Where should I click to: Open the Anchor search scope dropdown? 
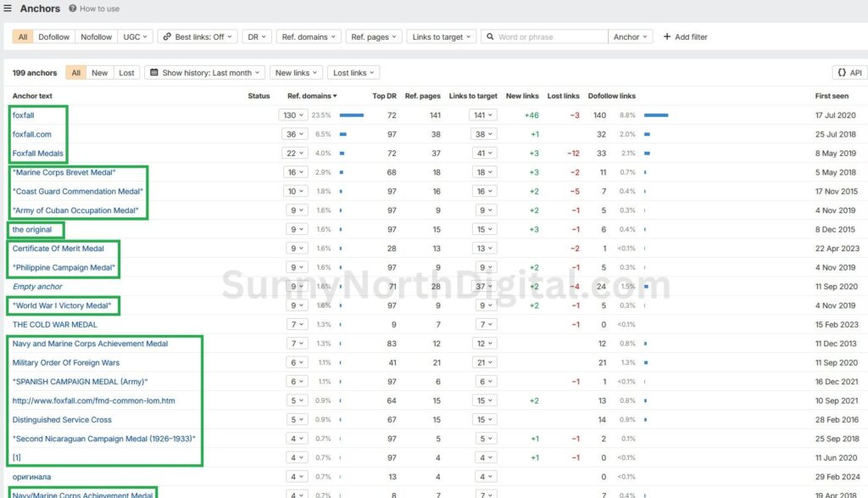click(x=631, y=37)
